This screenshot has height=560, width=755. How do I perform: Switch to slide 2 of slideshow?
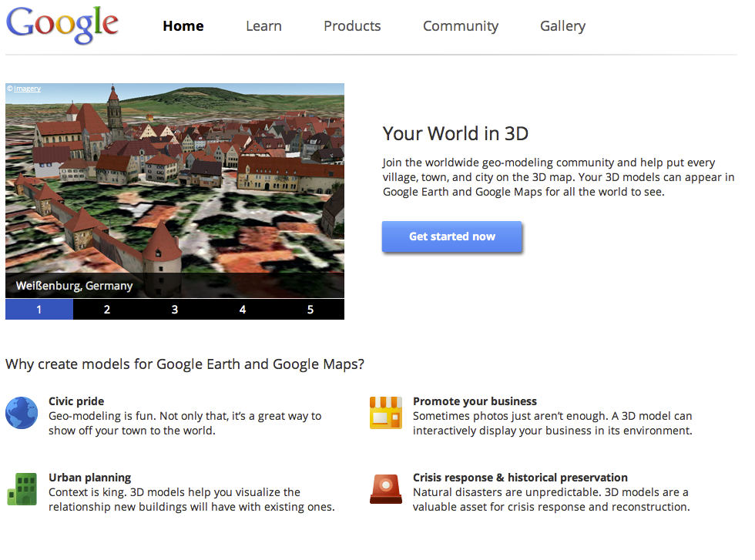coord(107,309)
